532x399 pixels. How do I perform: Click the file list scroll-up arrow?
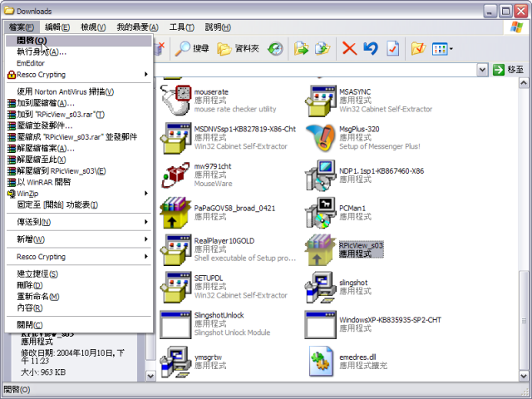coord(524,83)
